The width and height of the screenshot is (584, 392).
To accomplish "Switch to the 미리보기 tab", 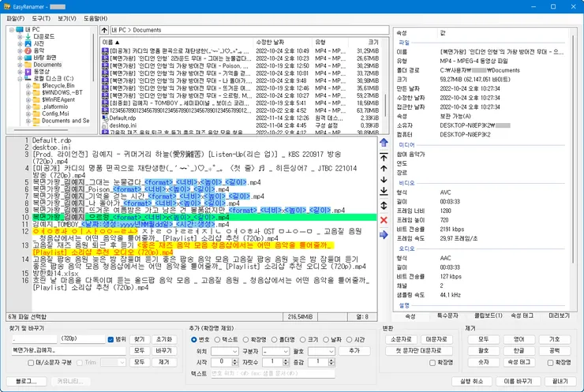I will click(x=559, y=315).
